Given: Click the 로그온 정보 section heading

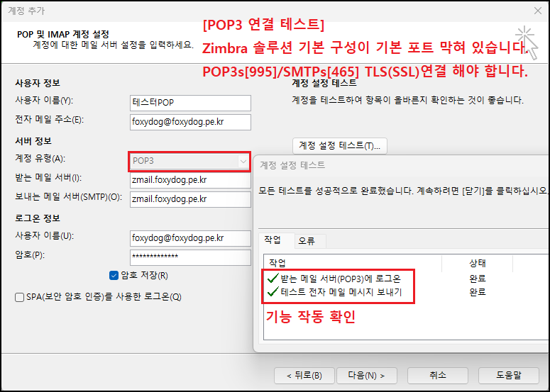Looking at the screenshot, I should (38, 218).
